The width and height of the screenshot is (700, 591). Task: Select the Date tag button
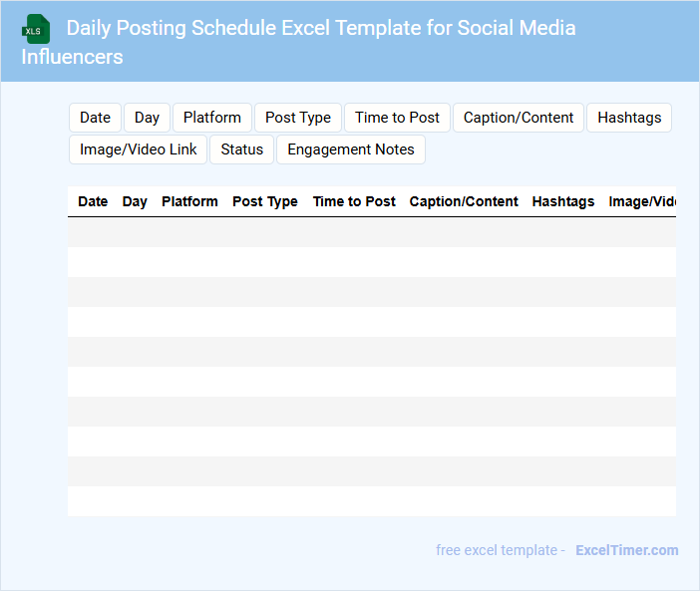(x=96, y=118)
